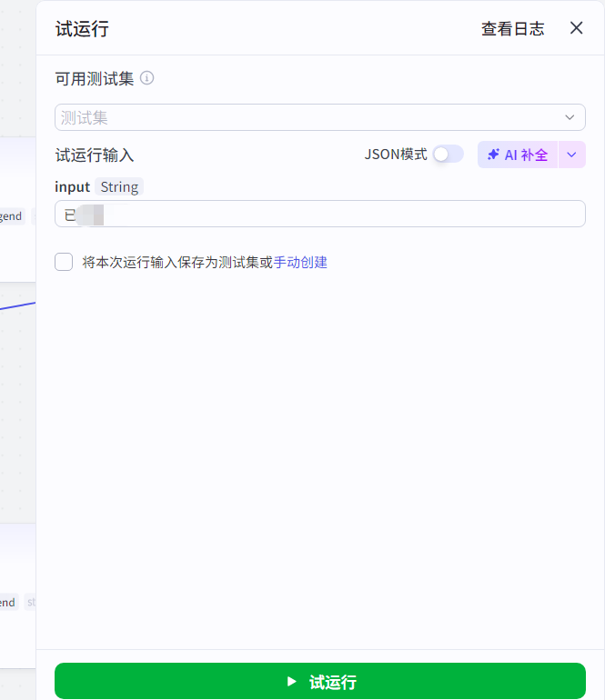
Task: Toggle the JSON模式 switch
Action: 449,154
